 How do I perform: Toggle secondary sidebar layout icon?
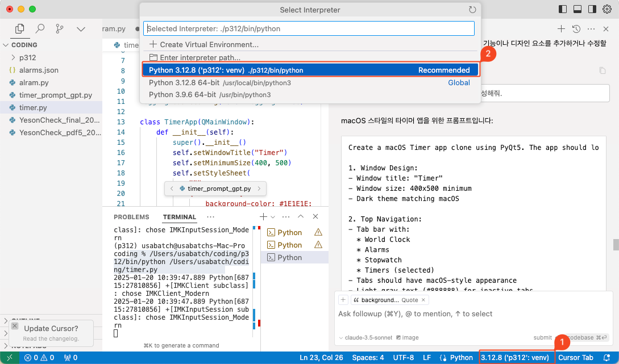[x=592, y=9]
